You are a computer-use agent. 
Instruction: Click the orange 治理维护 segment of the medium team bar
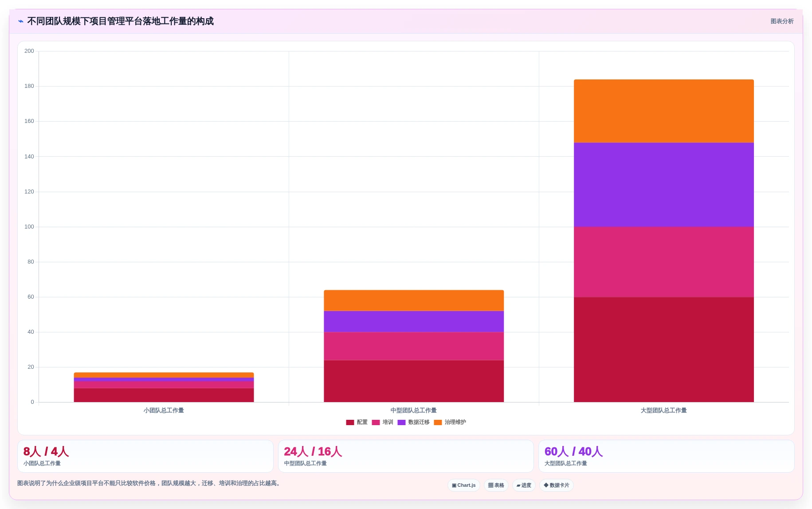(414, 301)
